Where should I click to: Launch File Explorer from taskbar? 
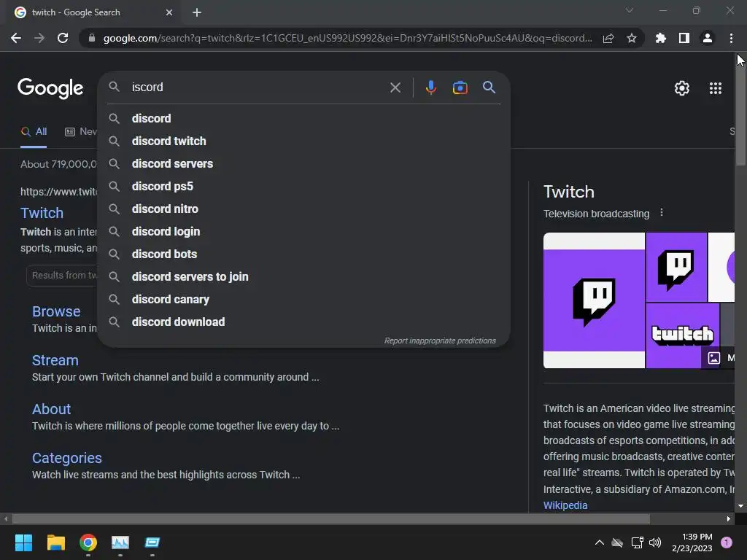55,542
